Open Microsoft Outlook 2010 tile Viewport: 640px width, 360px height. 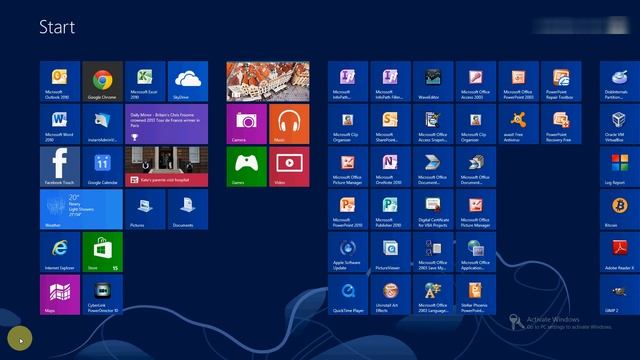pos(60,81)
